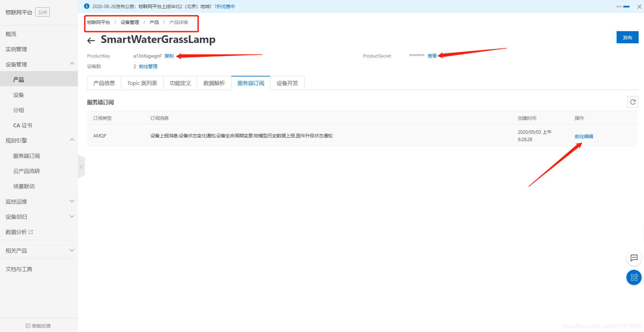Copy the ProductKey via 复制 link

pos(169,56)
